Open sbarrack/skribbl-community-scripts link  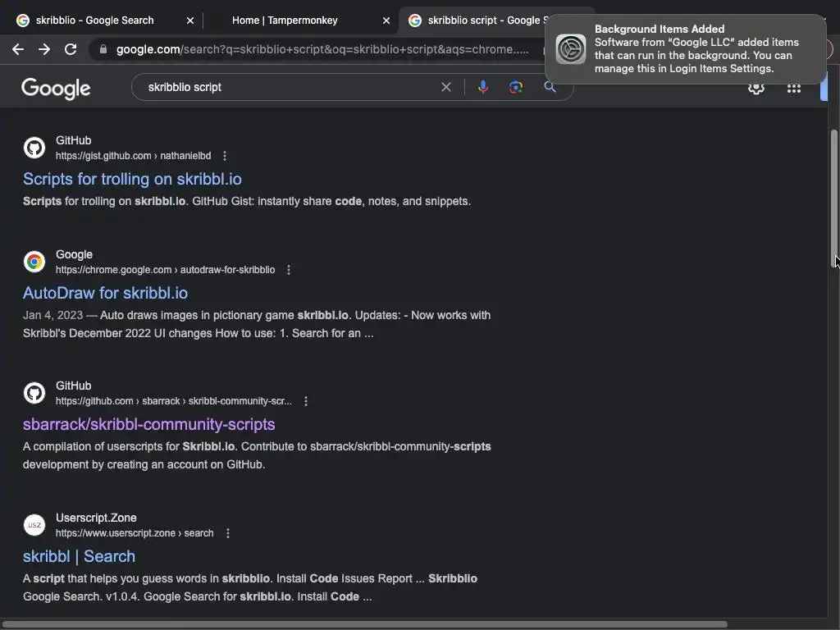click(149, 424)
